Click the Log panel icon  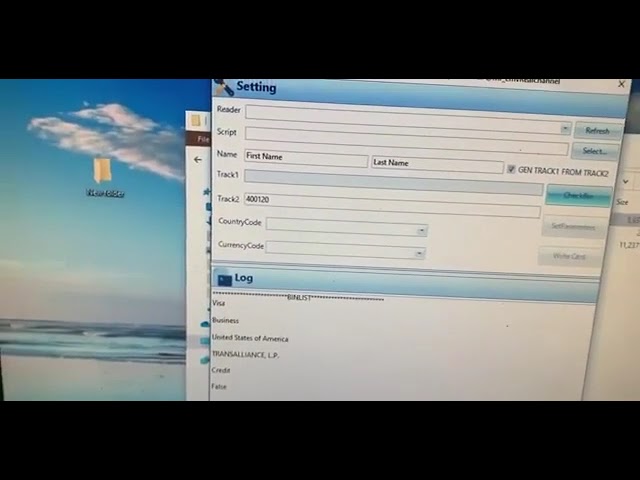click(224, 279)
